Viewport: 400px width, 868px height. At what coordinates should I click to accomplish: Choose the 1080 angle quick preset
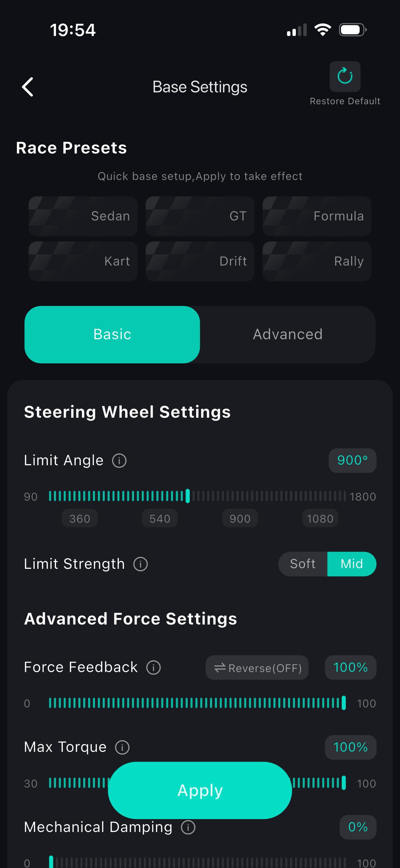(x=320, y=519)
